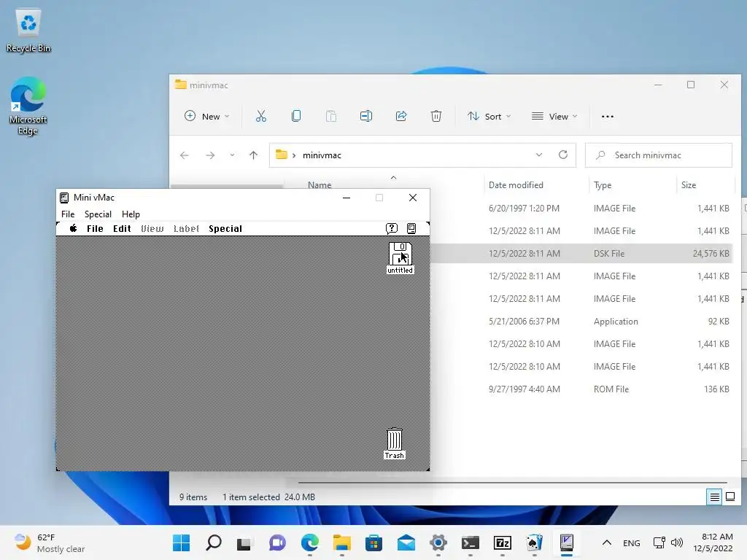Sort files by the Type column header
Screen dimensions: 747x560
(603, 184)
